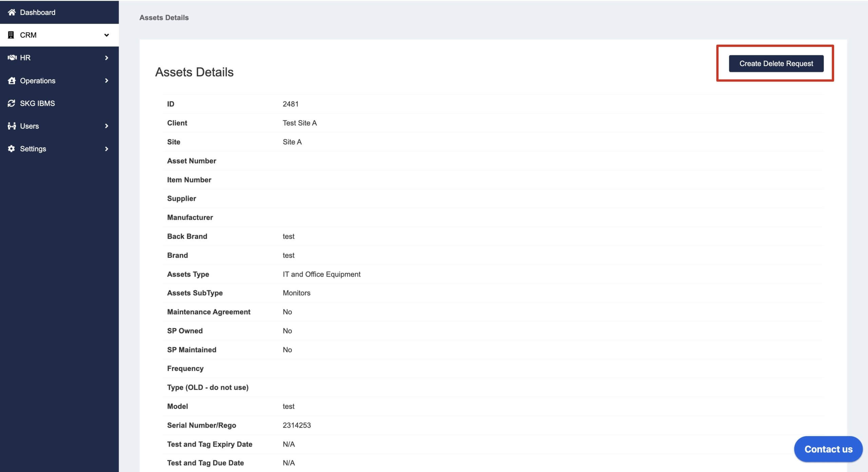Viewport: 868px width, 472px height.
Task: Open the Contact us chat button
Action: pos(828,449)
